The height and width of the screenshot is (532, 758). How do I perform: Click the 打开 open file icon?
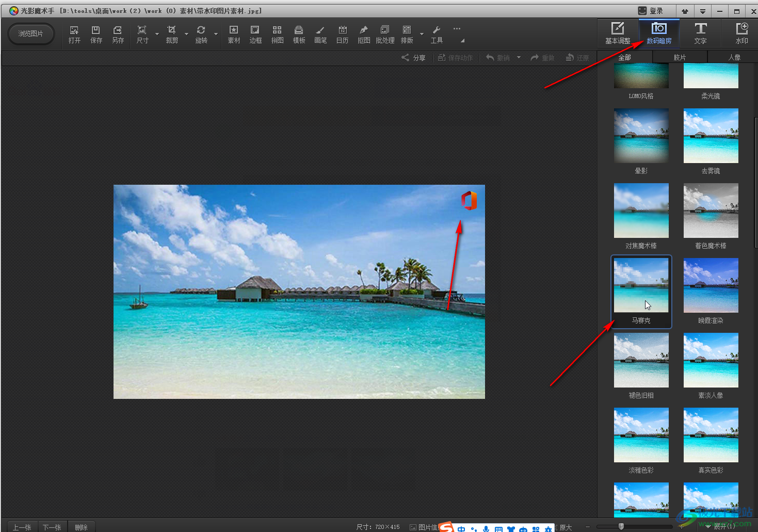(x=74, y=34)
